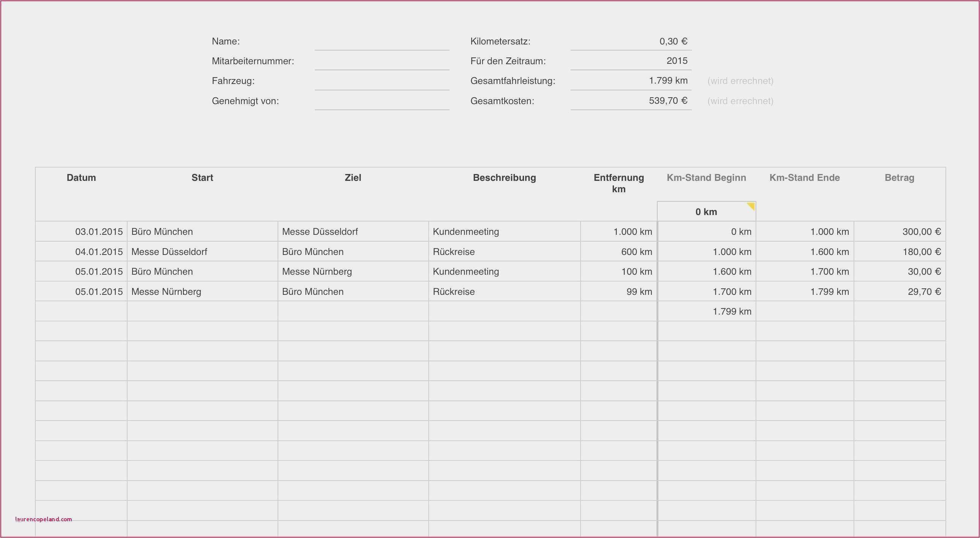Select the Datum column header
This screenshot has height=538, width=980.
tap(81, 177)
